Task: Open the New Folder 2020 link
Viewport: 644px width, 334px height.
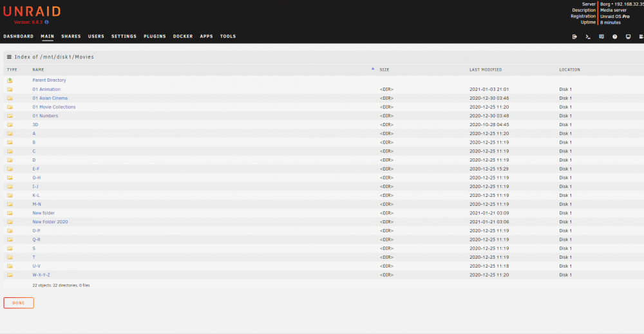Action: [x=50, y=222]
